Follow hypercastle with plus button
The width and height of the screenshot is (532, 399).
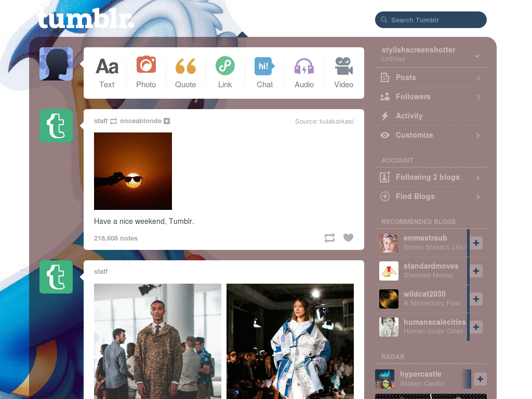(480, 379)
